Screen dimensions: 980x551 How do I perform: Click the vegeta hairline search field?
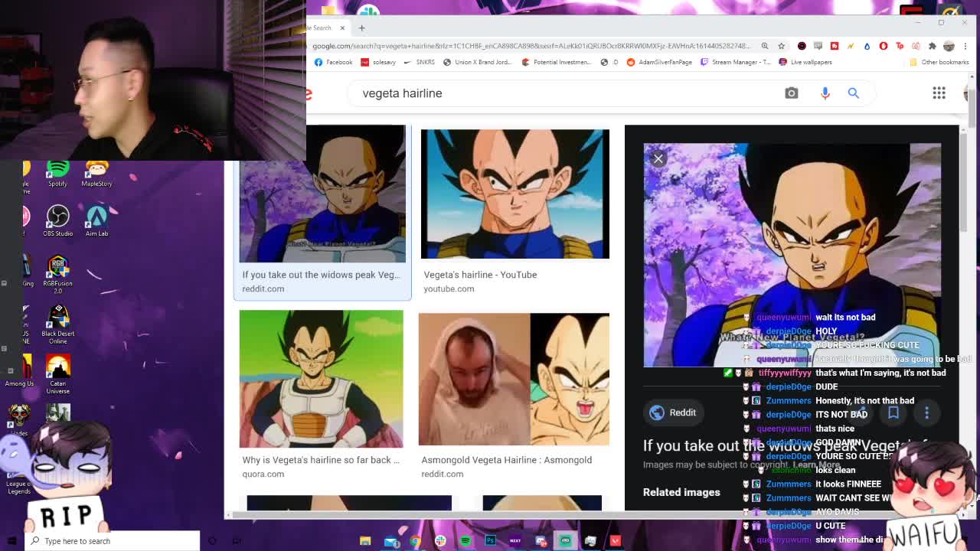[x=536, y=93]
